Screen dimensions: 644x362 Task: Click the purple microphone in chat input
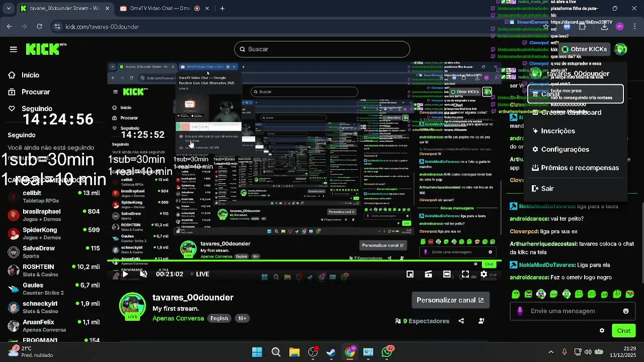(520, 311)
